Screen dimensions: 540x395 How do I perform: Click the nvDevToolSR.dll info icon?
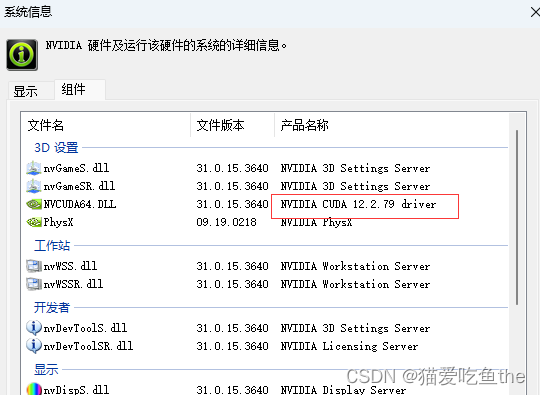(34, 346)
